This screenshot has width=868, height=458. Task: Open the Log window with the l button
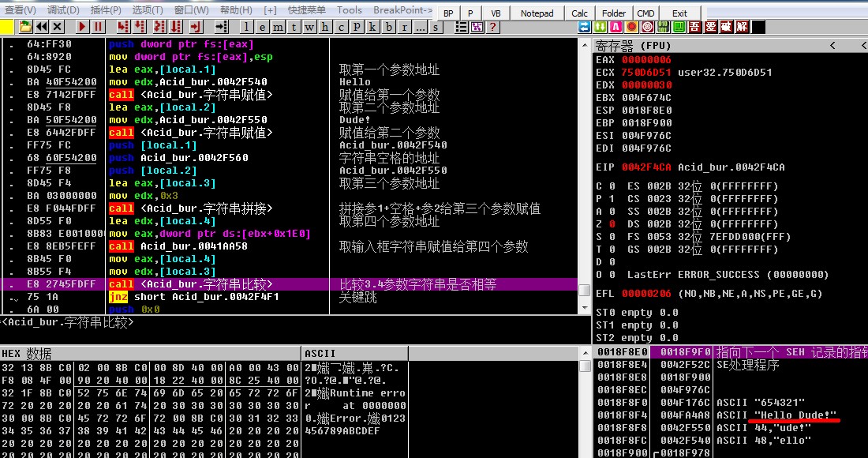click(x=247, y=27)
